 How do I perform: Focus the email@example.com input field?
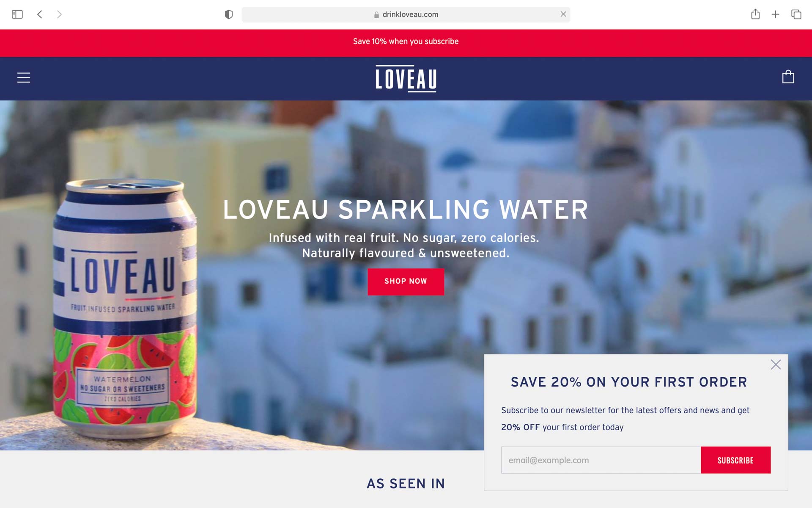click(601, 460)
